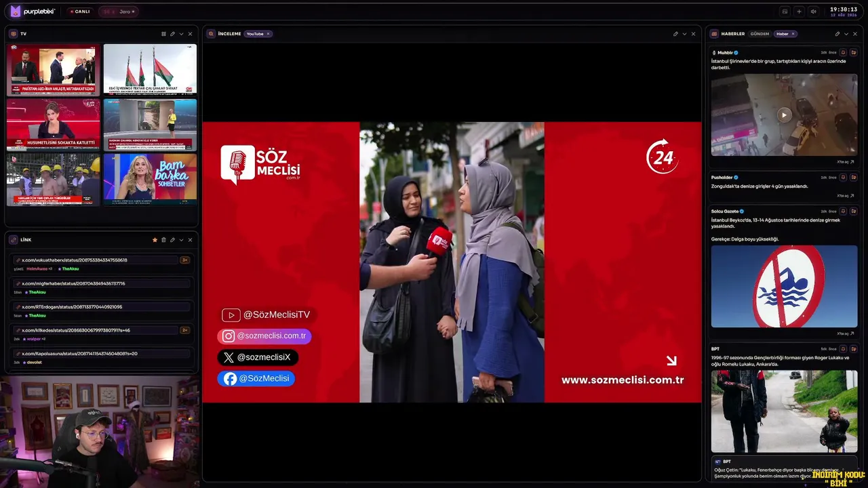Viewport: 868px width, 488px height.
Task: Click the send-to-screen icon on the Muhbir post
Action: point(854,52)
